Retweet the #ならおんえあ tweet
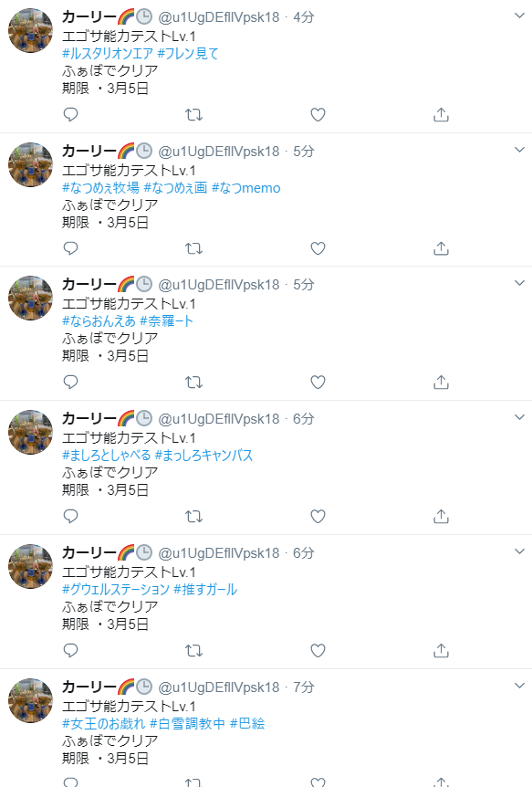Screen dimensions: 532x787 [x=193, y=383]
